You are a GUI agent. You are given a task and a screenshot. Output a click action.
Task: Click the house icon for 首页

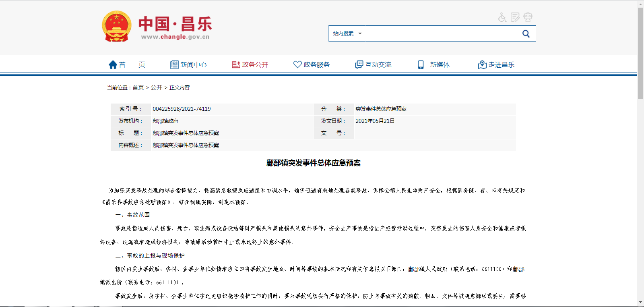pyautogui.click(x=113, y=65)
